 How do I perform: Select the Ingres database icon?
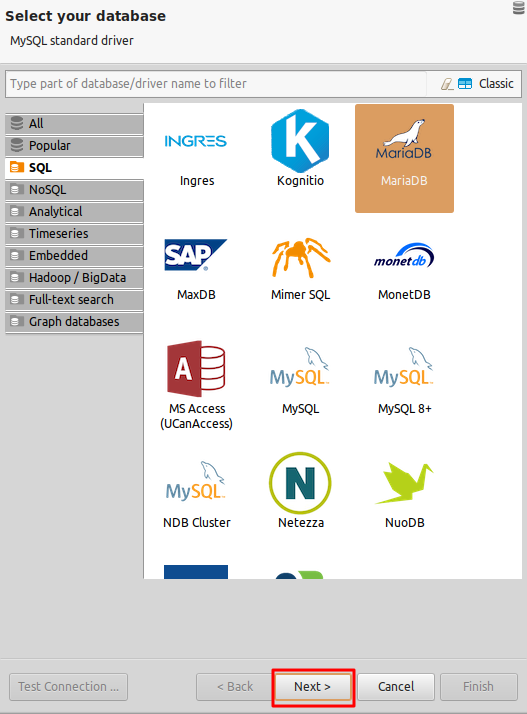(x=196, y=141)
